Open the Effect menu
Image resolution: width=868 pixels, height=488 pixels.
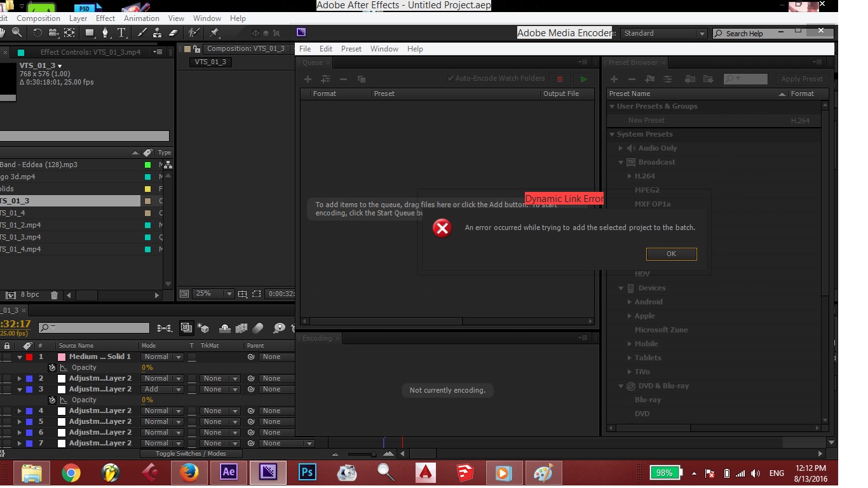tap(105, 18)
